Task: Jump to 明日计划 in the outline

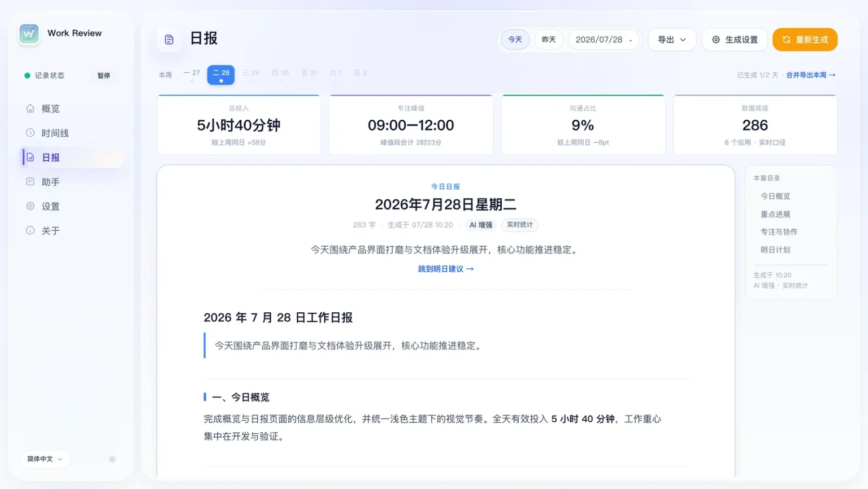Action: [775, 250]
